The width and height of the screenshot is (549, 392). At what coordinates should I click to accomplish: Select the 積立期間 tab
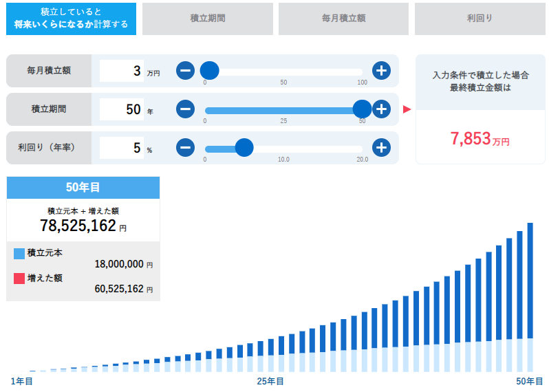coord(207,19)
